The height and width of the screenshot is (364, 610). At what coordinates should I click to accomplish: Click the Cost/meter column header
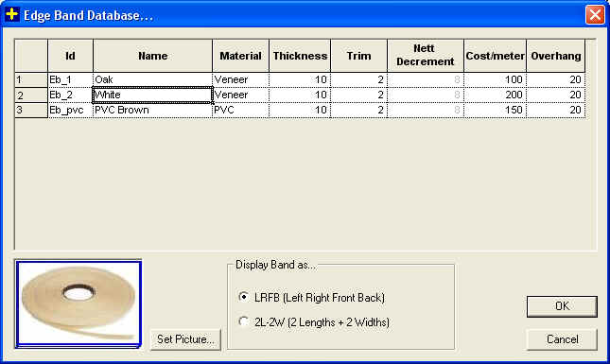(495, 56)
